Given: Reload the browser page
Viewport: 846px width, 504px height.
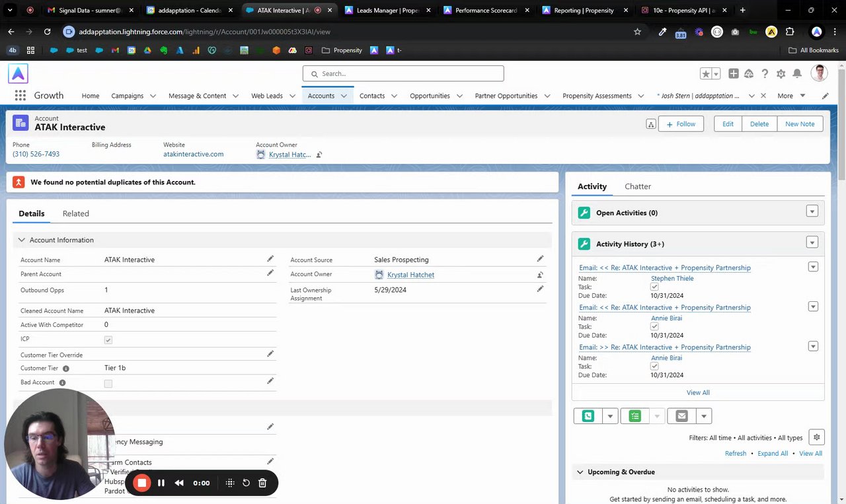Looking at the screenshot, I should tap(47, 31).
